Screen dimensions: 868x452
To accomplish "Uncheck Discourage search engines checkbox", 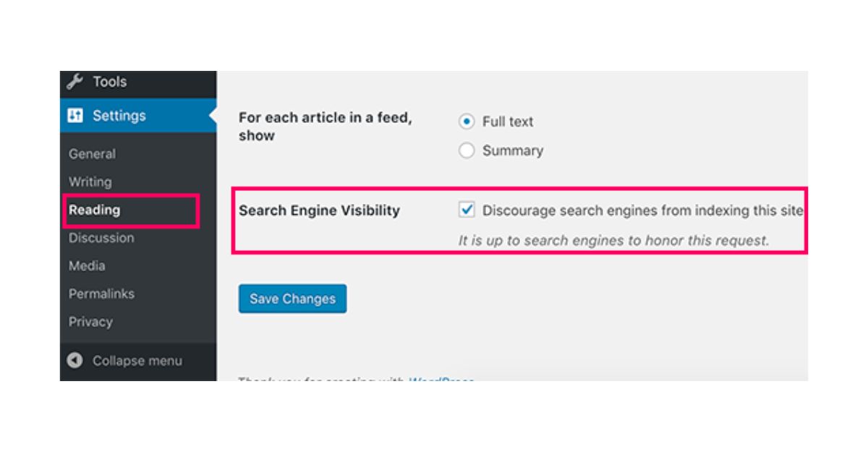I will click(467, 210).
